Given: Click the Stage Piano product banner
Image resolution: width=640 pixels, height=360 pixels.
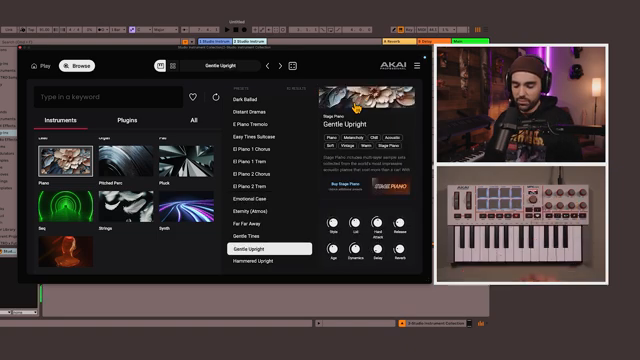Looking at the screenshot, I should [x=391, y=186].
